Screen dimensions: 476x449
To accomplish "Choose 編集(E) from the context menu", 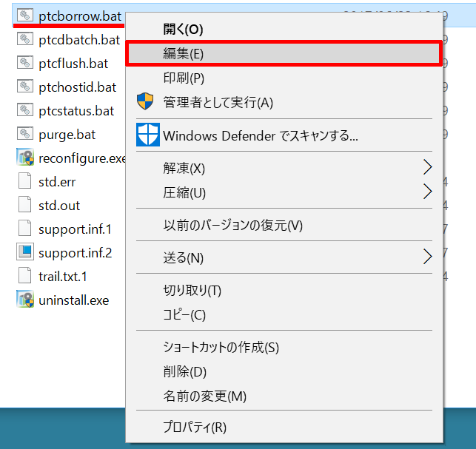I will pyautogui.click(x=183, y=53).
